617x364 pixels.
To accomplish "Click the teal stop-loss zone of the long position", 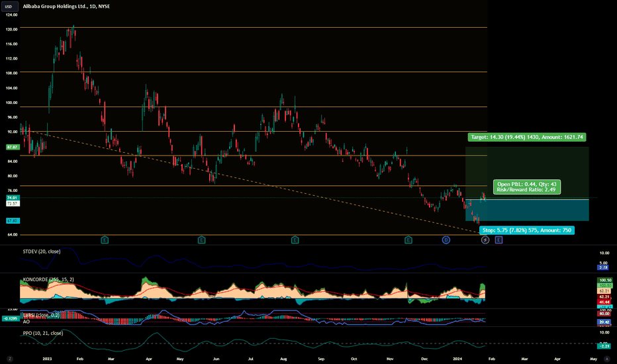I will click(527, 210).
